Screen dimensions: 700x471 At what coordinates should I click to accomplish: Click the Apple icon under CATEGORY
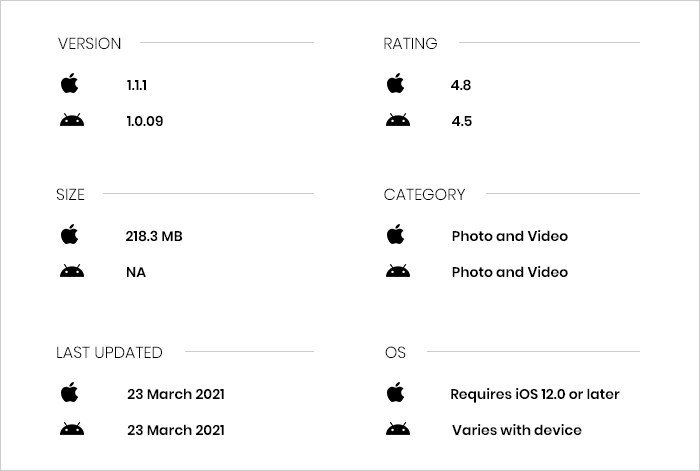coord(396,234)
